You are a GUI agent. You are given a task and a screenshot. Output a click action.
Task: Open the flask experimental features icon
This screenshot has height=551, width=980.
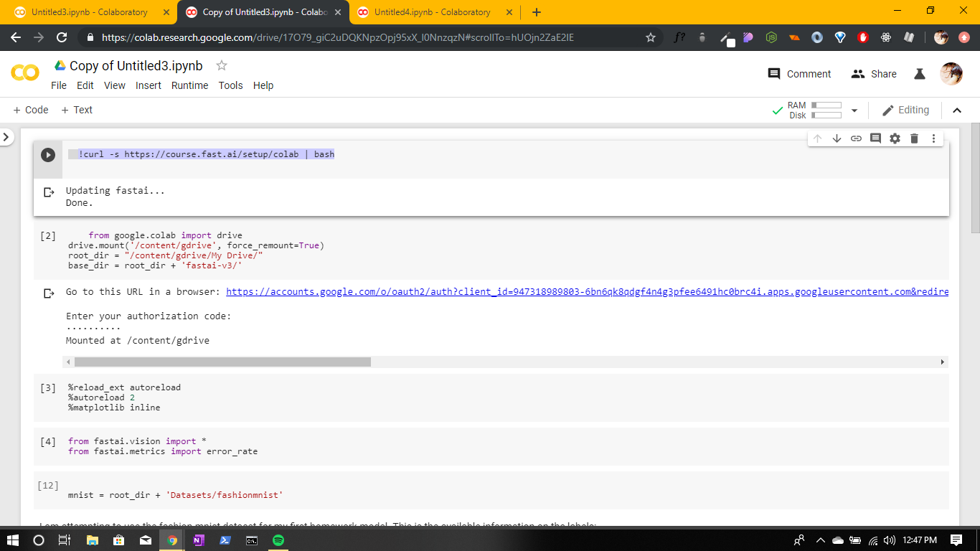[919, 74]
